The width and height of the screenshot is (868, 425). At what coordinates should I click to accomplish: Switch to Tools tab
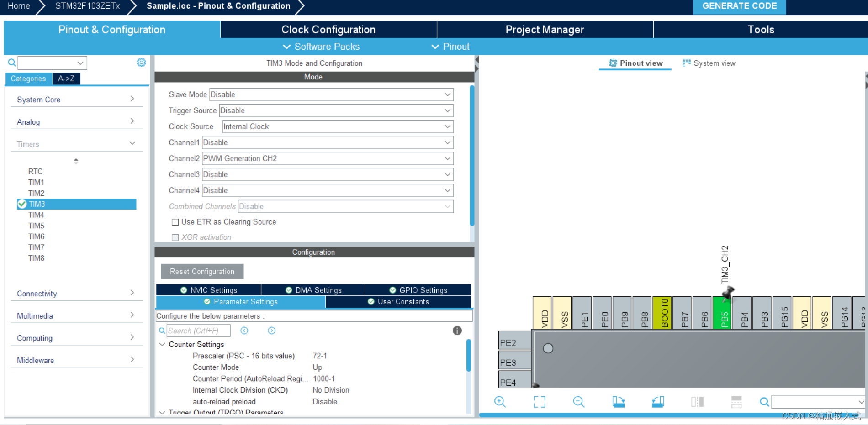761,30
